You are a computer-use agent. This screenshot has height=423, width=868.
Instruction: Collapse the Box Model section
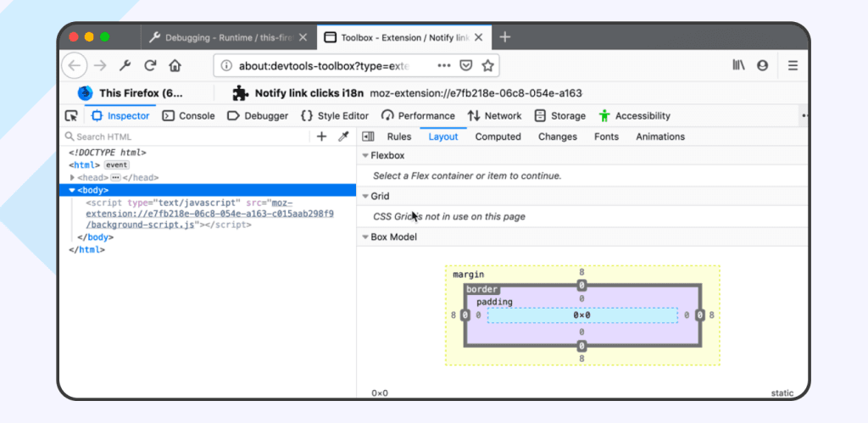coord(365,237)
